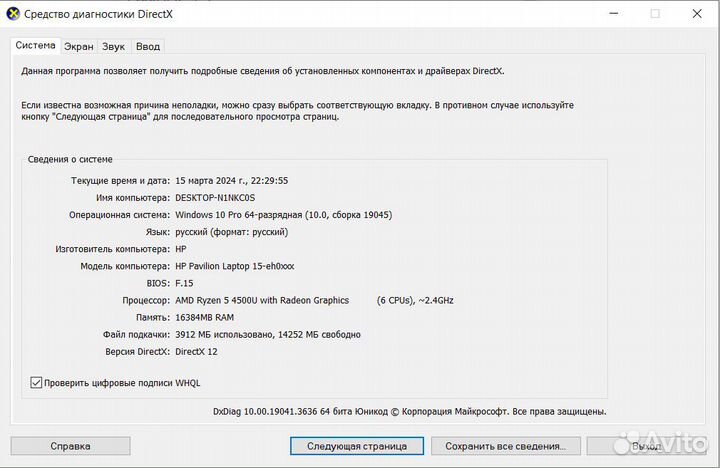The image size is (720, 468).
Task: Select the Ввод tab
Action: (x=147, y=46)
